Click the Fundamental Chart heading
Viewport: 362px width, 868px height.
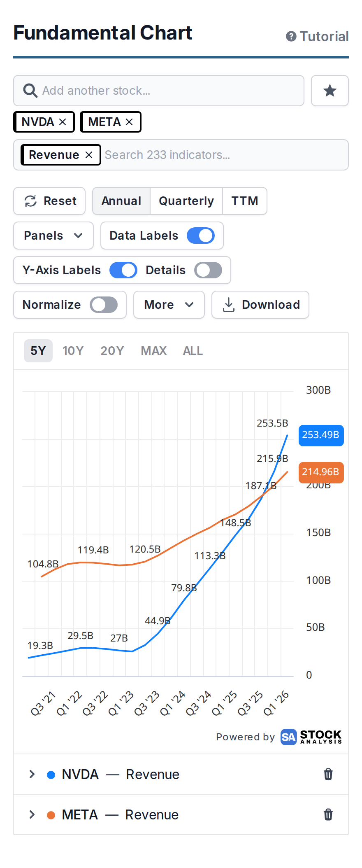[103, 33]
